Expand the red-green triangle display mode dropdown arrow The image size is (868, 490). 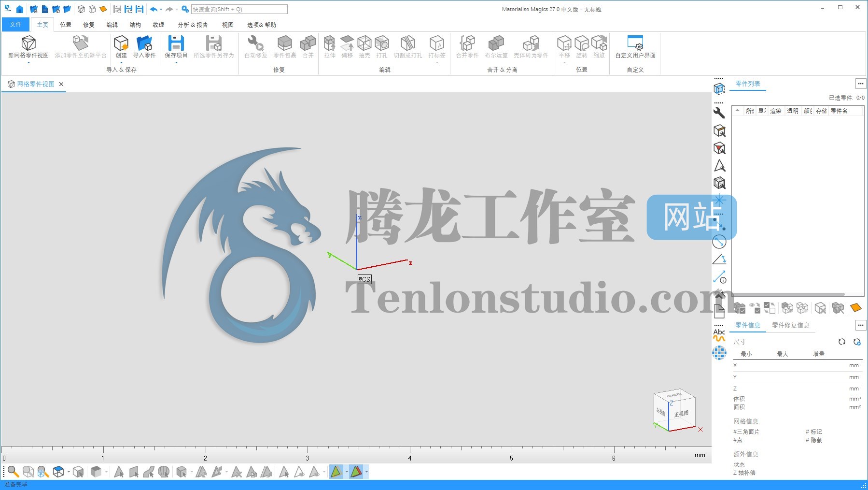pos(366,472)
